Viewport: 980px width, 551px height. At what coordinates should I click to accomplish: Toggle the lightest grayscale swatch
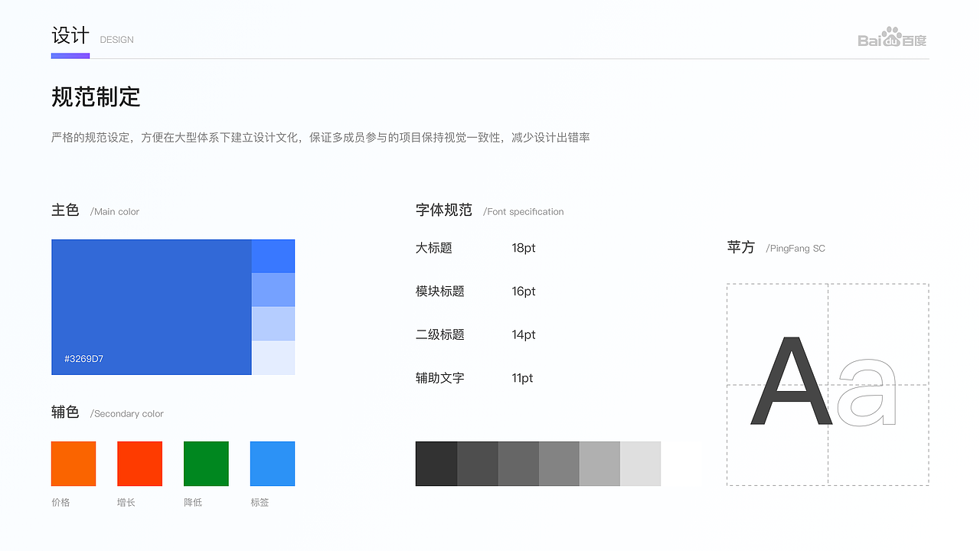pyautogui.click(x=640, y=463)
